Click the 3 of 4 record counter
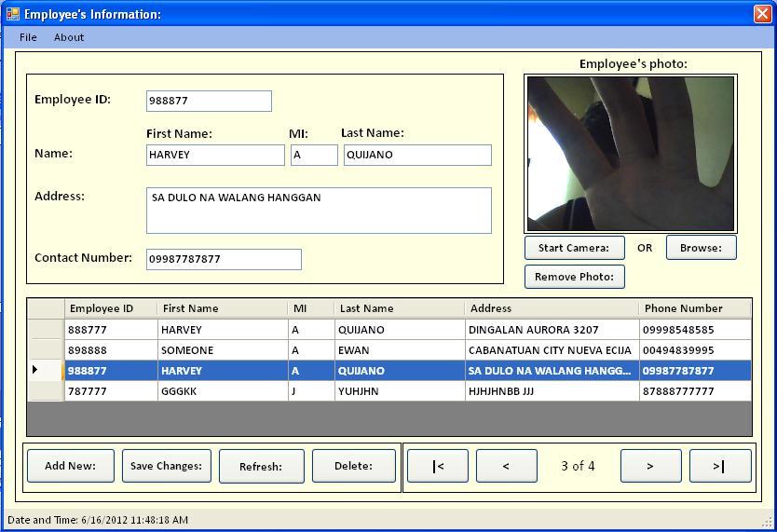This screenshot has width=777, height=532. (578, 466)
